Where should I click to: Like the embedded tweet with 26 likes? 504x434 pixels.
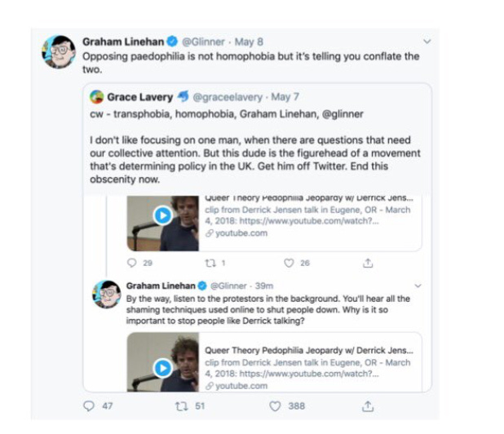(x=289, y=263)
